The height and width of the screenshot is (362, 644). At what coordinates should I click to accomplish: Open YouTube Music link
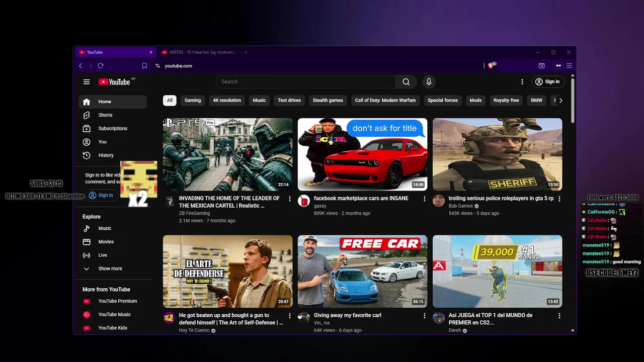(x=113, y=315)
